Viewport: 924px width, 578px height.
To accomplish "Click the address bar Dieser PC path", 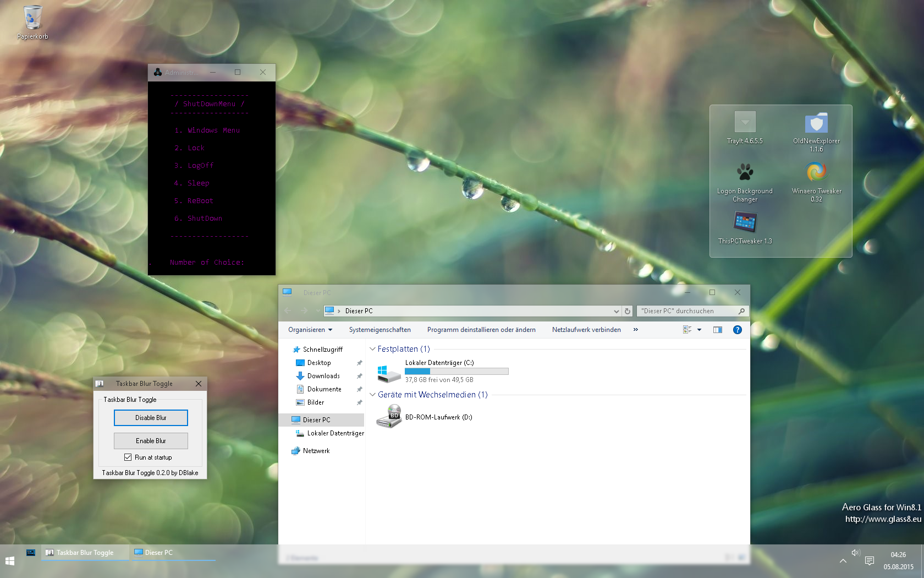I will (359, 311).
